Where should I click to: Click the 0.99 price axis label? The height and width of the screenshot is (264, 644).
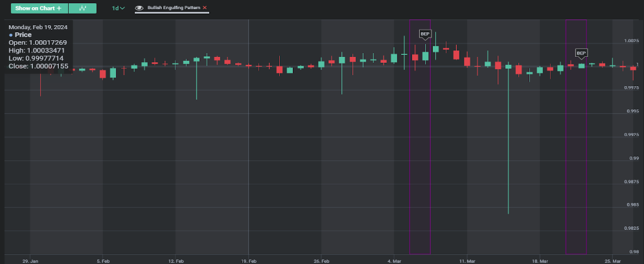coord(634,158)
